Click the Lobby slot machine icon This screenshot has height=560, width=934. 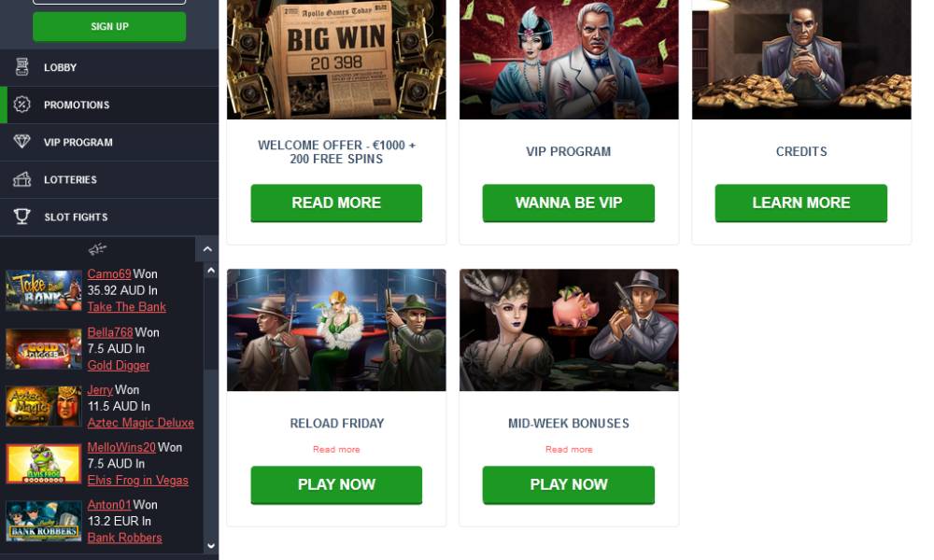pyautogui.click(x=22, y=67)
